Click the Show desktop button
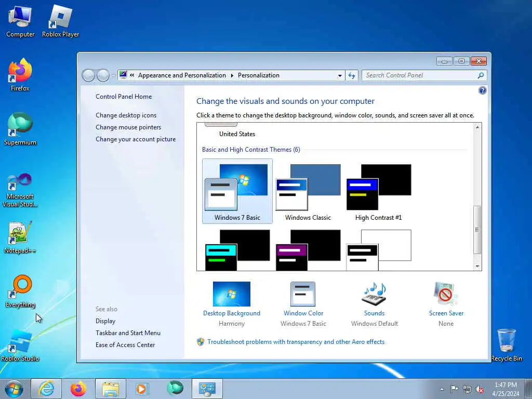Screen dimensions: 532x399 point(528,389)
